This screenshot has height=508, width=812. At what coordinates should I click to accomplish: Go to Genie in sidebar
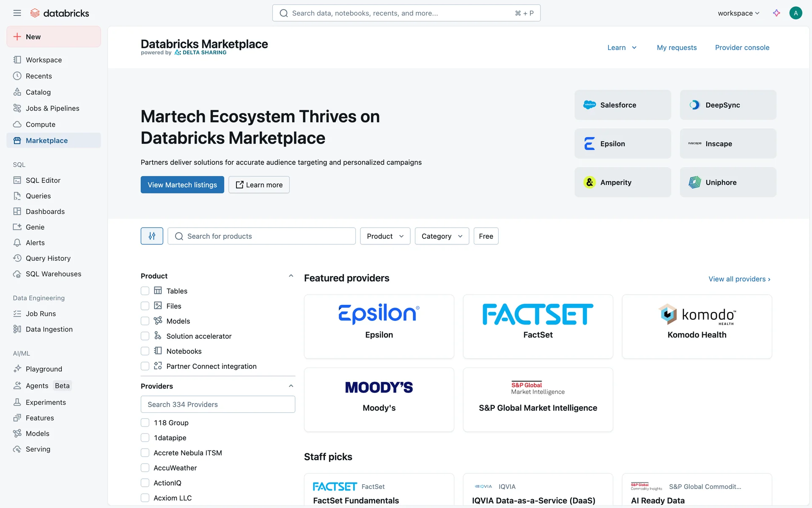35,227
